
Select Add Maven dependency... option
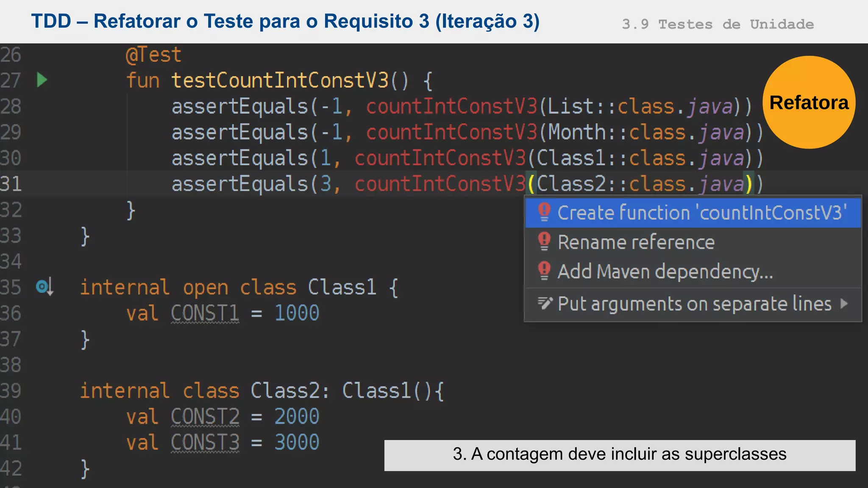click(x=693, y=272)
